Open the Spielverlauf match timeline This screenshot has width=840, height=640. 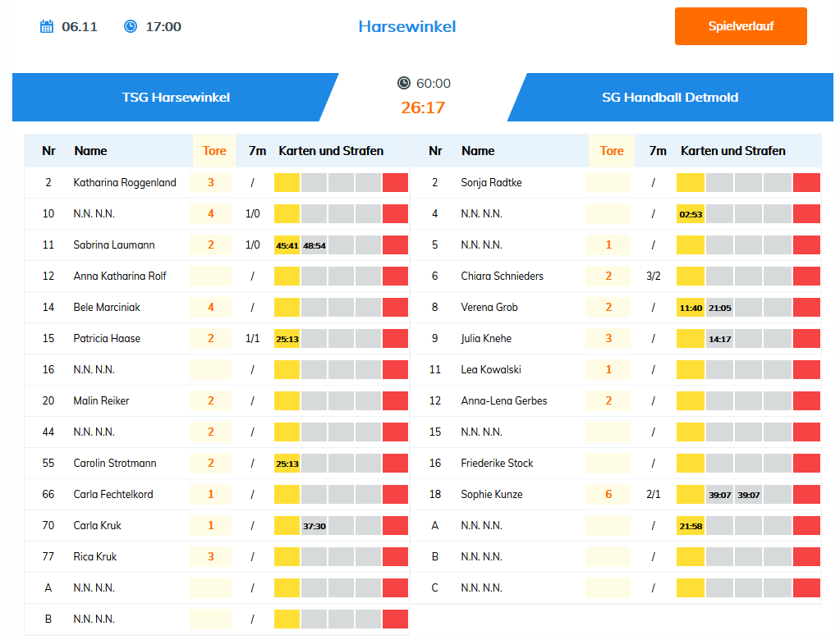pos(741,26)
